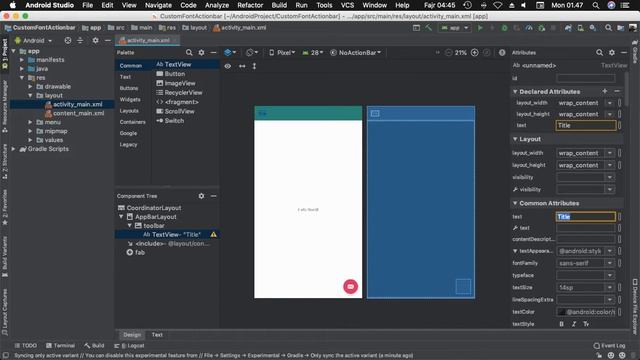Viewport: 640px width, 360px height.
Task: Run the app with green play button
Action: [x=480, y=28]
